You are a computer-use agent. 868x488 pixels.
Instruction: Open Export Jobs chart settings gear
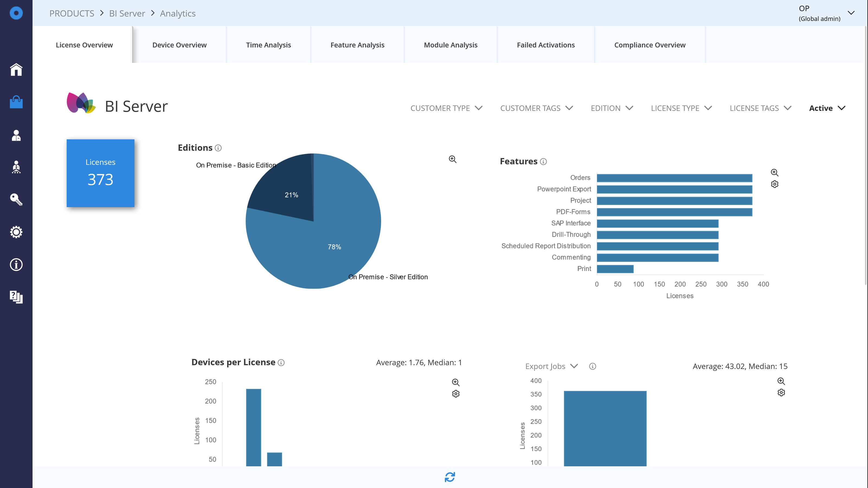coord(781,393)
